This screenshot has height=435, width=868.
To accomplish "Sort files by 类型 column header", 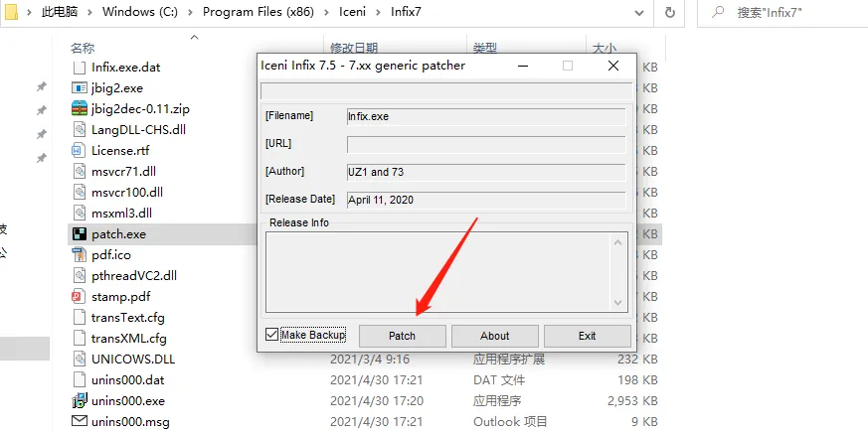I will (485, 49).
